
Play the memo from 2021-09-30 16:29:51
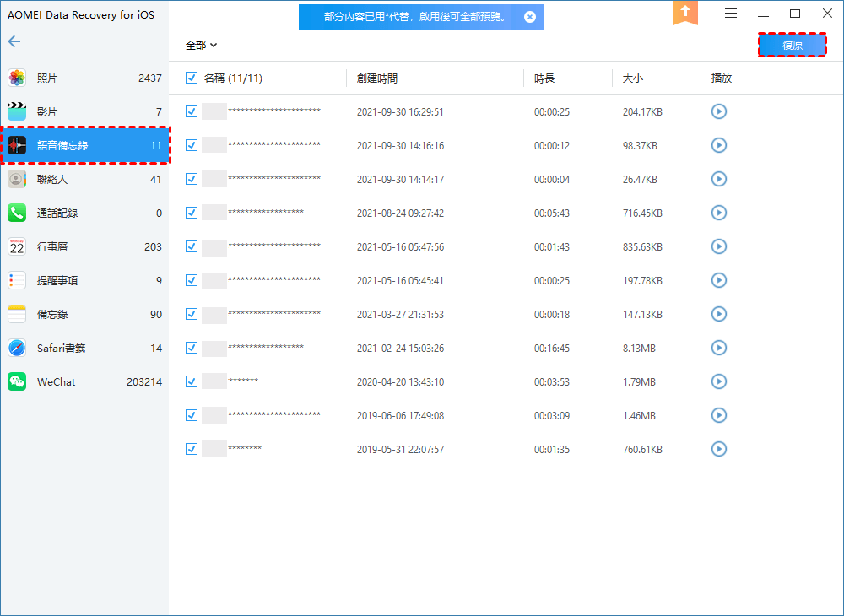[718, 111]
